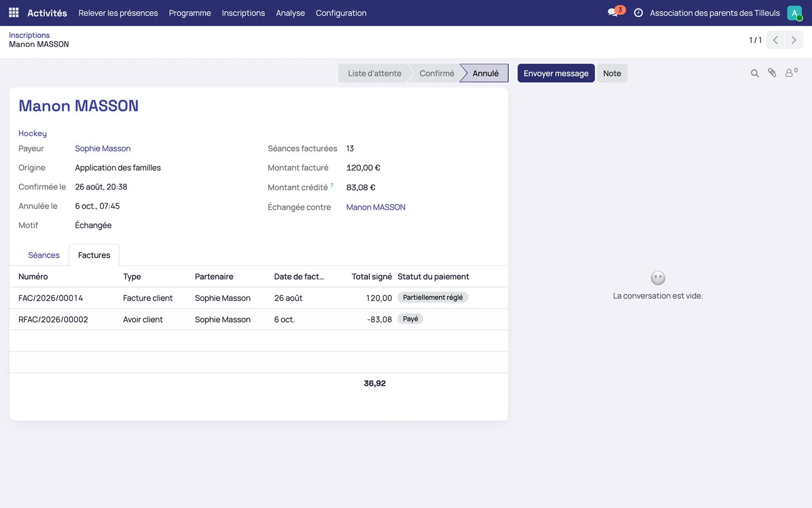This screenshot has height=508, width=812.
Task: Open the Activités app title
Action: tap(47, 13)
